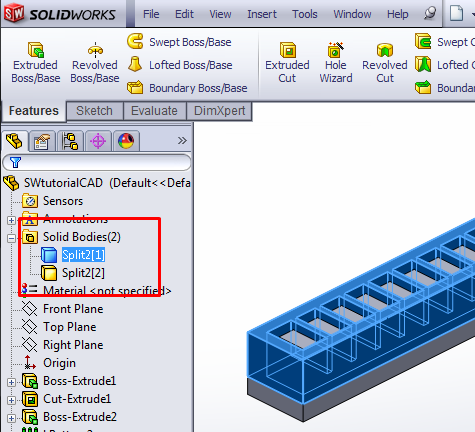
Task: Click the Solid Bodies folder icon
Action: tap(30, 237)
